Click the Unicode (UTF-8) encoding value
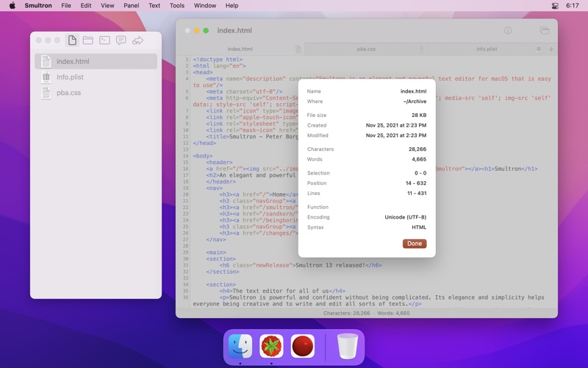588x368 pixels. click(406, 217)
